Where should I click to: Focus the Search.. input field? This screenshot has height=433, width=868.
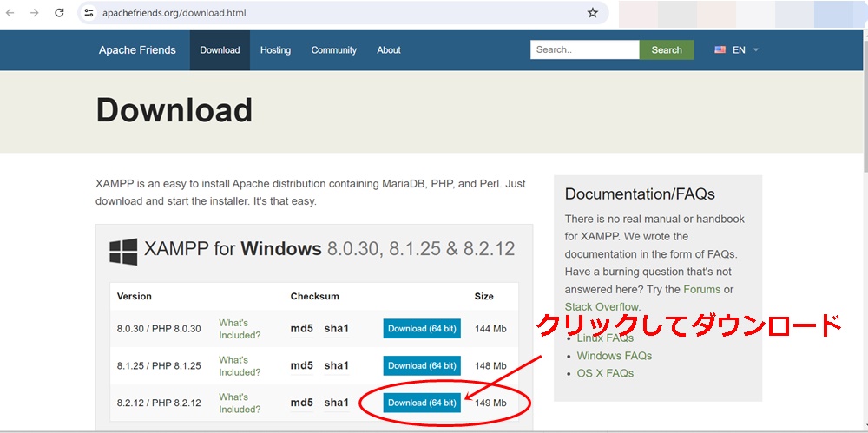click(584, 49)
